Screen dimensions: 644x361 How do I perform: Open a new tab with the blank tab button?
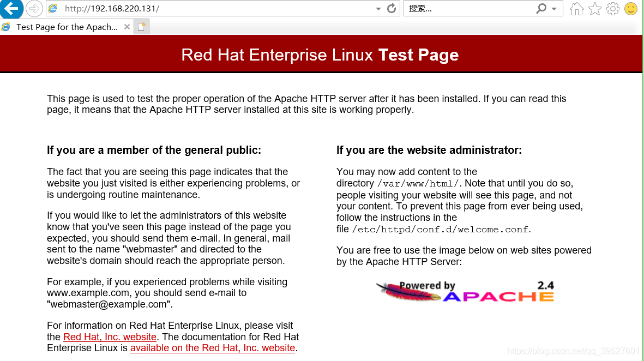click(141, 27)
